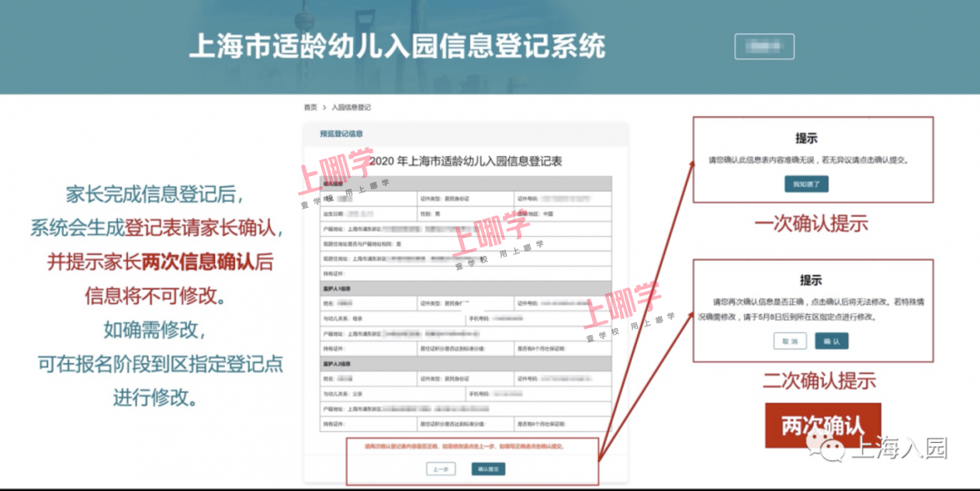This screenshot has height=491, width=980.
Task: Click 确认 in the second 提示 dialog
Action: (x=831, y=341)
